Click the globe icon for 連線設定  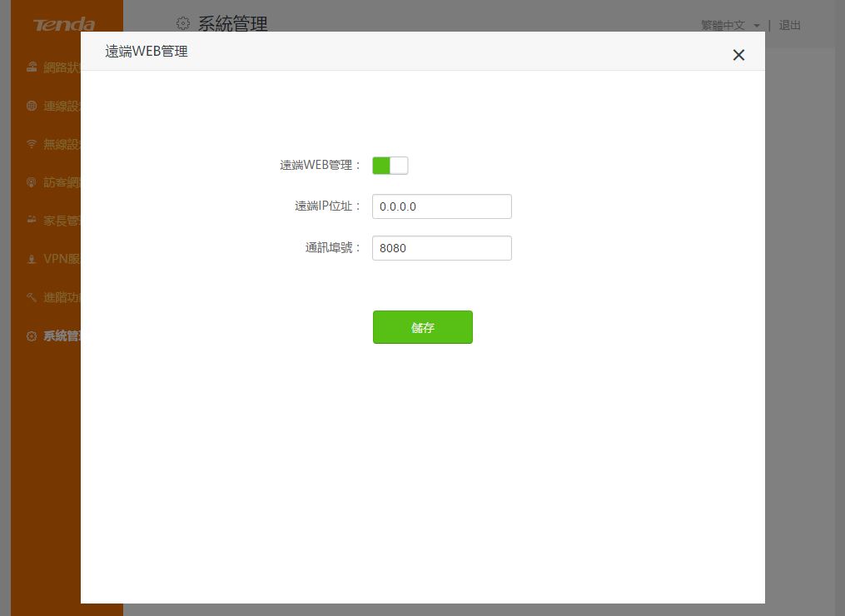point(32,106)
